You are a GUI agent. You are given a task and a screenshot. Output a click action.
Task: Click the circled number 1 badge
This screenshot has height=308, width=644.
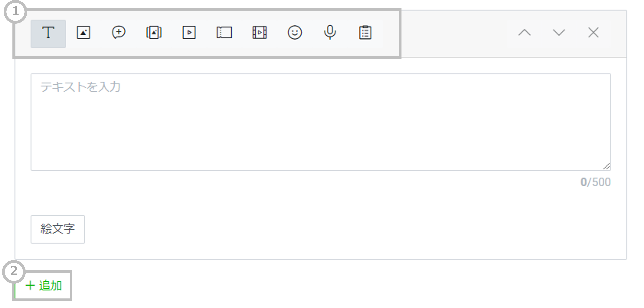pos(15,11)
